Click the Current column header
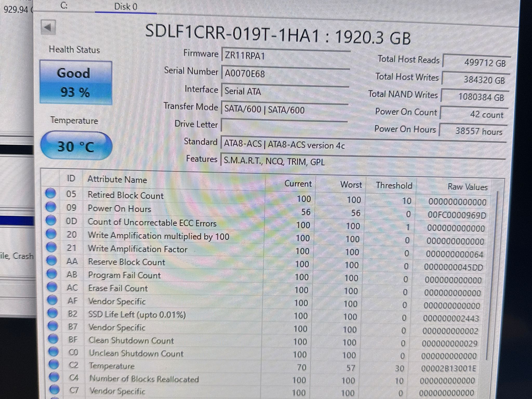532x399 pixels. 298,184
